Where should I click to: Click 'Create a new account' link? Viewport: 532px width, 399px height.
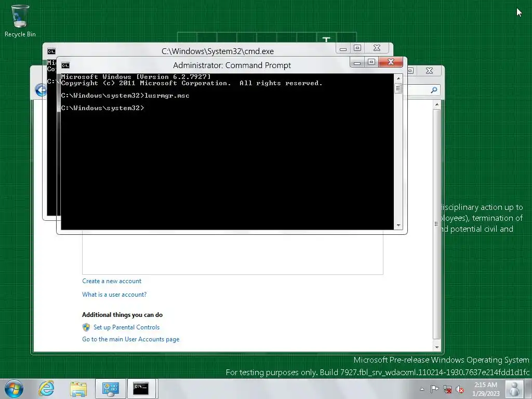(x=112, y=281)
